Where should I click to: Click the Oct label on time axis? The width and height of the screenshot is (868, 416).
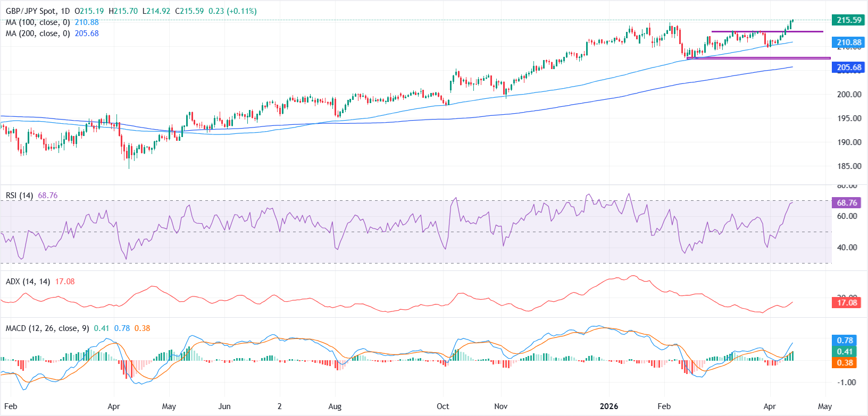pyautogui.click(x=443, y=406)
